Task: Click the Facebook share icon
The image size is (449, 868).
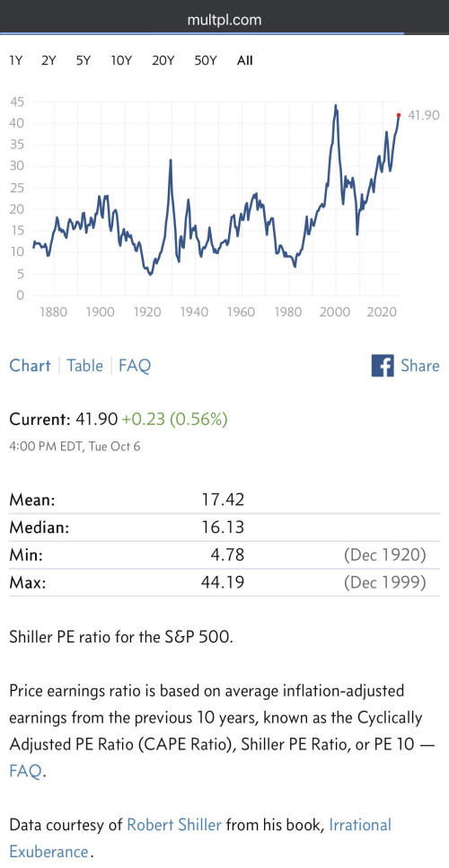Action: pos(383,366)
